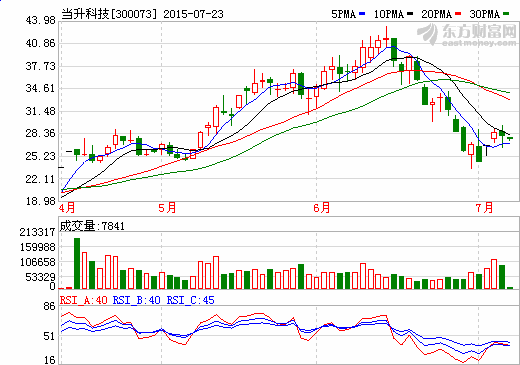Click the 40.86 price axis label
The height and width of the screenshot is (365, 520).
(x=40, y=43)
